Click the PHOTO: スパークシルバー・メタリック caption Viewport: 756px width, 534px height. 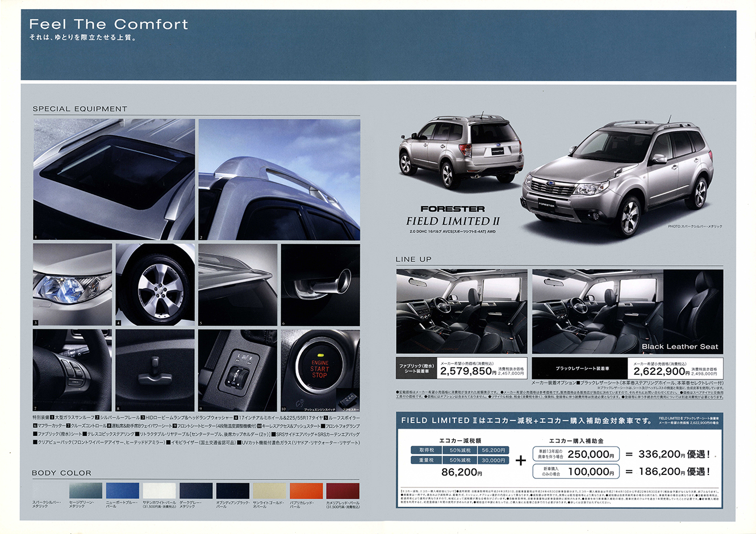pos(695,227)
